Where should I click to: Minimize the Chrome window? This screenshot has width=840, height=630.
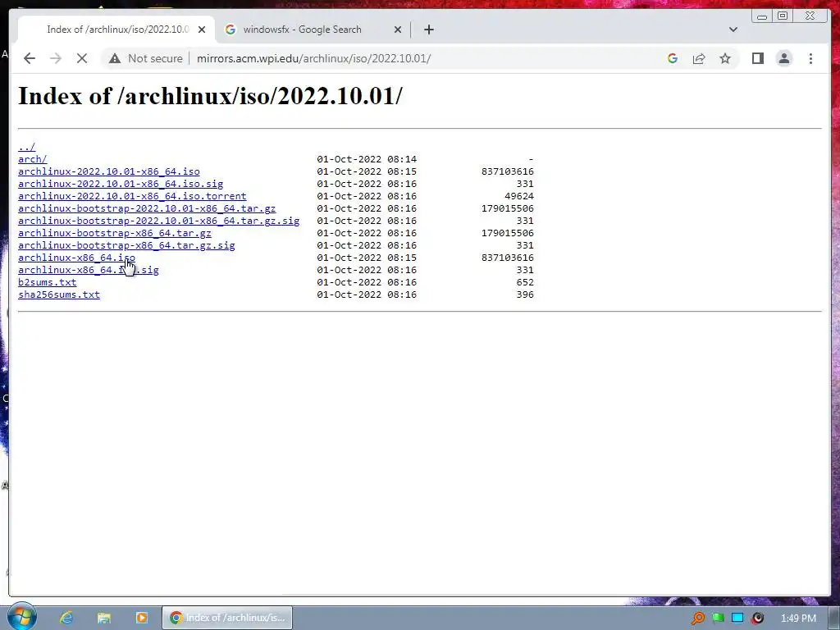(x=762, y=16)
